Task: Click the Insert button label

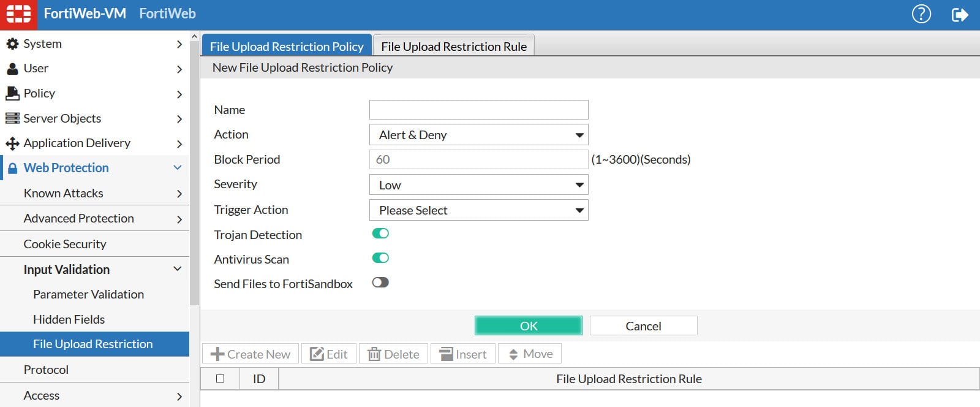Action: pyautogui.click(x=471, y=354)
